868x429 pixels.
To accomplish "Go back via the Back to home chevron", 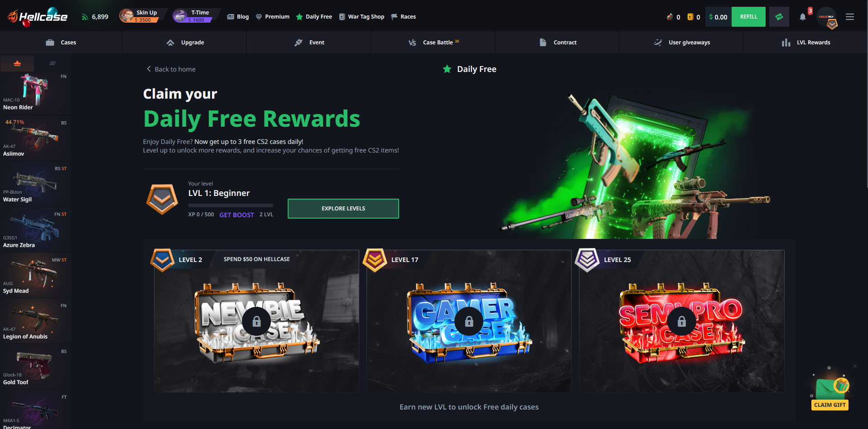I will (x=149, y=69).
